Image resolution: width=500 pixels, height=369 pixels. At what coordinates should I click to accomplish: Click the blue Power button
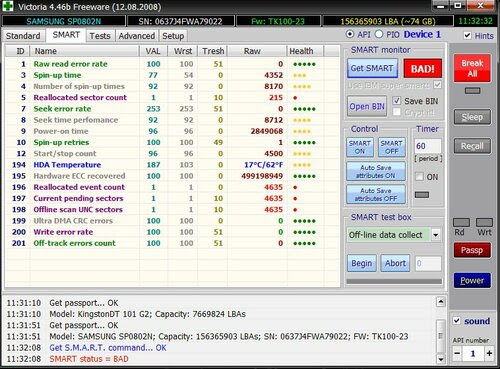click(x=472, y=281)
